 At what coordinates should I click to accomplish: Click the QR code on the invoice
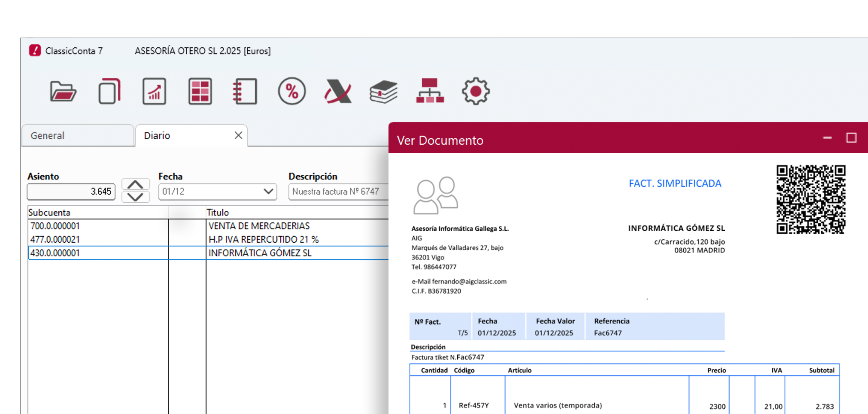[x=810, y=199]
